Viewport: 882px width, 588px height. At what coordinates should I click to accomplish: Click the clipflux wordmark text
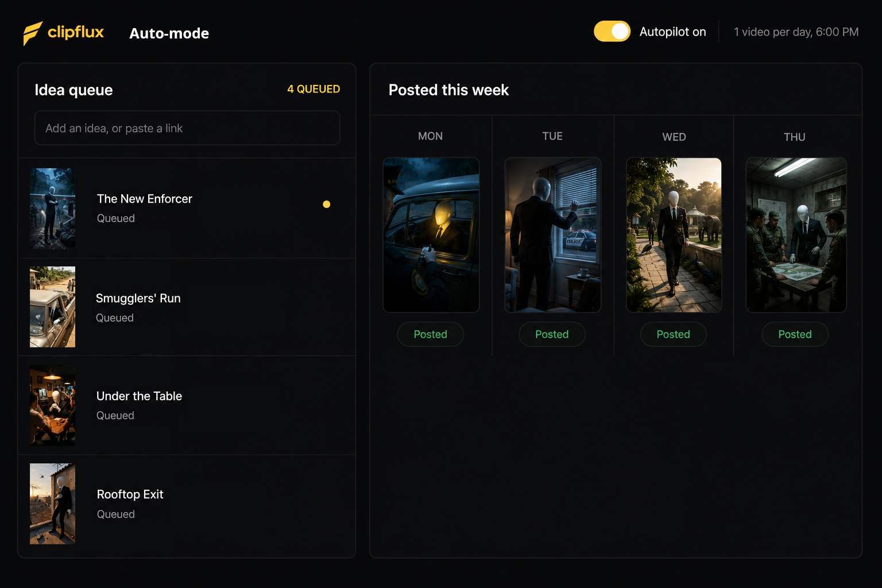pos(75,32)
